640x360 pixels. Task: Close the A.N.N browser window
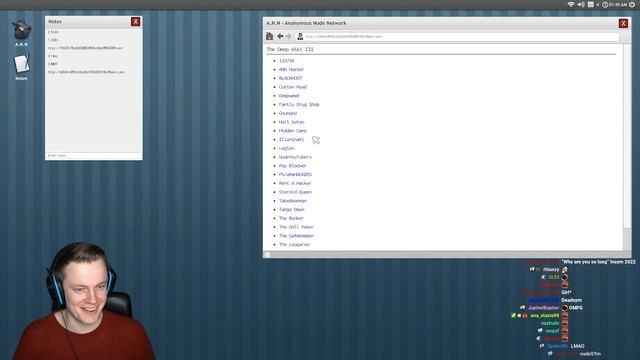pos(623,23)
